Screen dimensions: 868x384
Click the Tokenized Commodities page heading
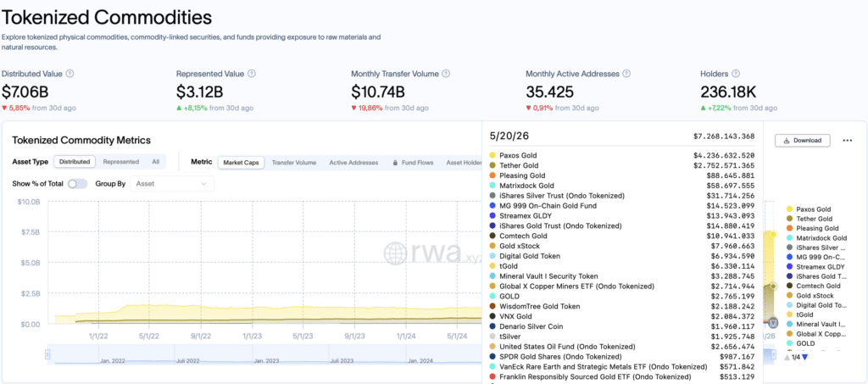[106, 17]
